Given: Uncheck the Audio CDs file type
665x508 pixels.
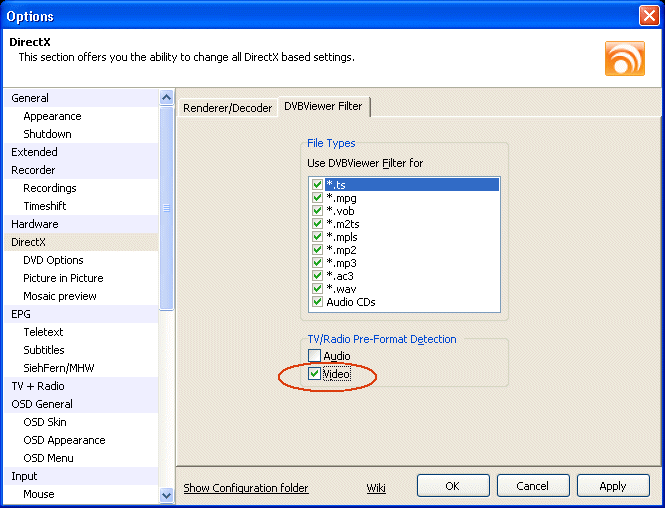Looking at the screenshot, I should tap(317, 302).
